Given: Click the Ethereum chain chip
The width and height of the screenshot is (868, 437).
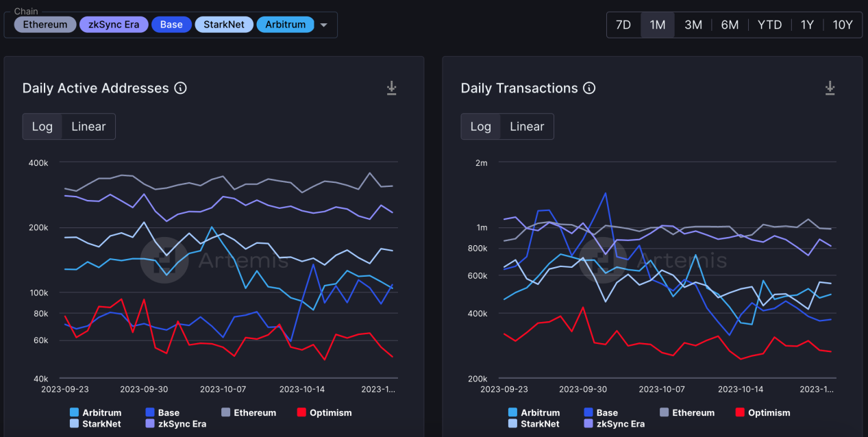Looking at the screenshot, I should coord(45,25).
